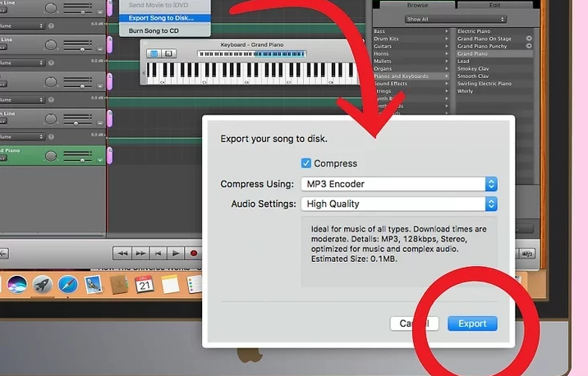Screen dimensions: 588x376
Task: Open the Show All library filter dropdown
Action: (x=455, y=19)
